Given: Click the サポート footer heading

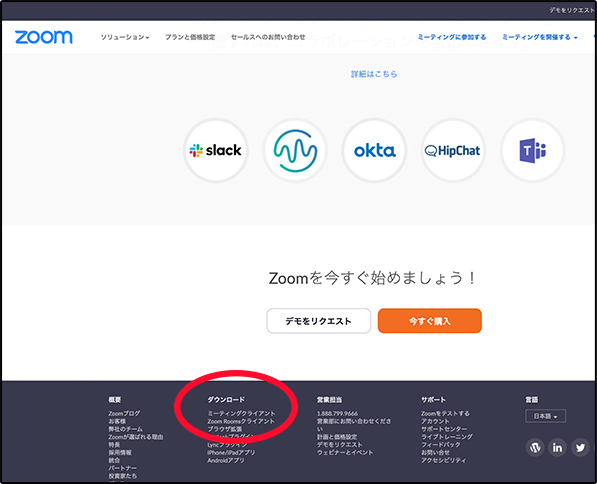Looking at the screenshot, I should tap(433, 399).
